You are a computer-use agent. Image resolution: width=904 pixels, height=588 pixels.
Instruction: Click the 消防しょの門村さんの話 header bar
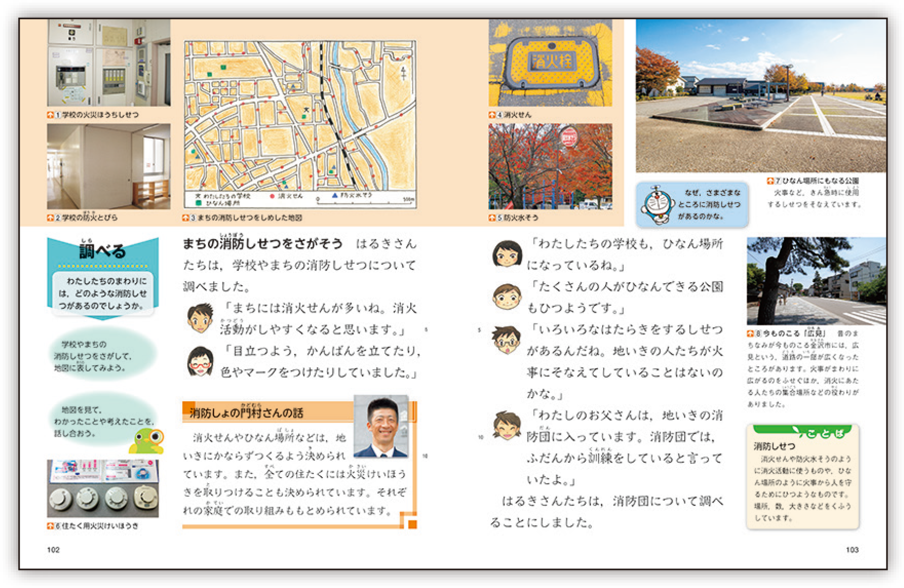(268, 413)
